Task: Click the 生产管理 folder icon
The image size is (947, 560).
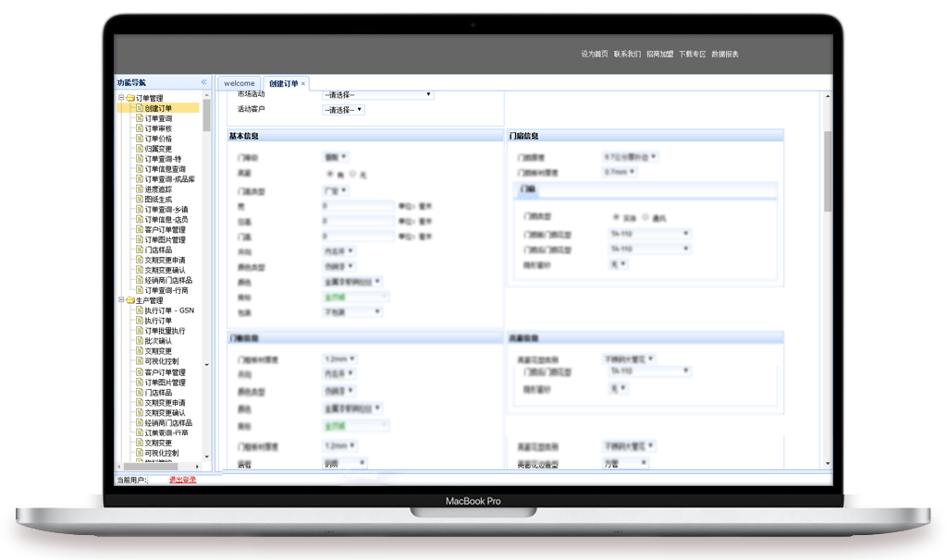Action: coord(129,300)
